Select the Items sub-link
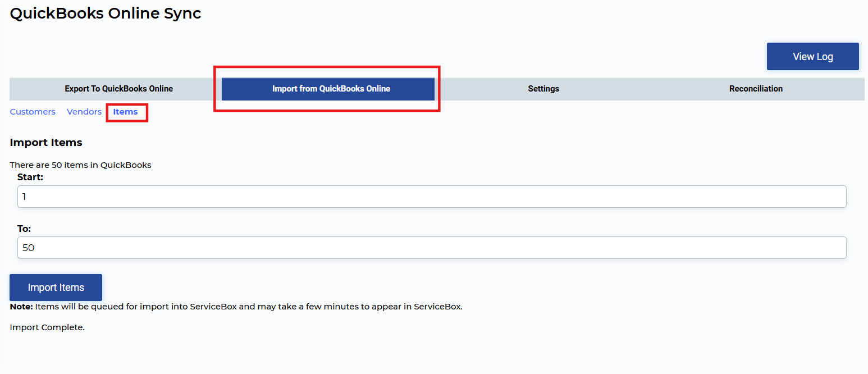The height and width of the screenshot is (374, 868). coord(125,112)
